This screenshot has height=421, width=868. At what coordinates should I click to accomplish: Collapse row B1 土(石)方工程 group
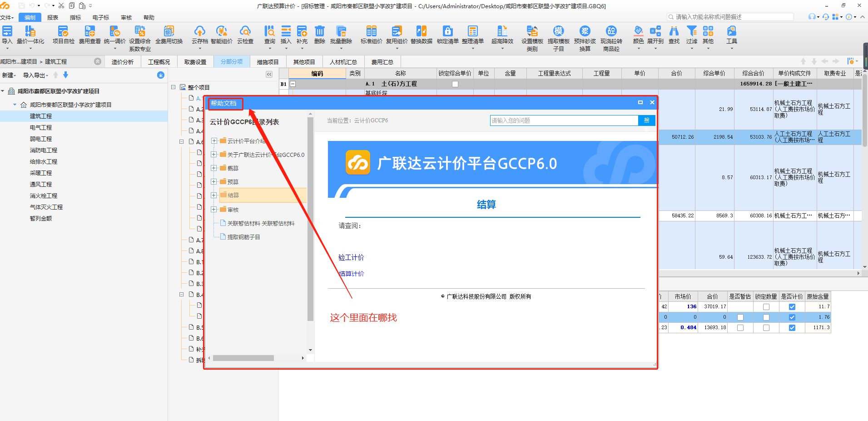293,84
